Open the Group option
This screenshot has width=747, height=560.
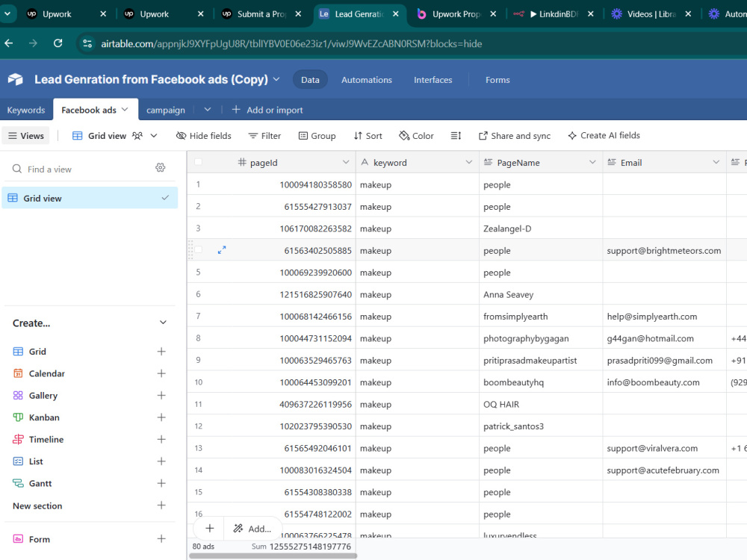pyautogui.click(x=317, y=136)
